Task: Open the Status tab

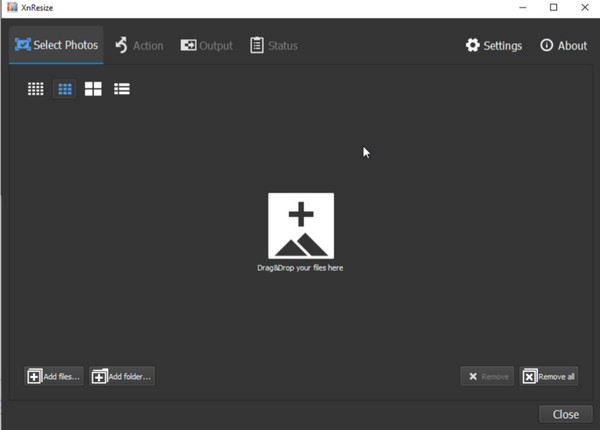Action: tap(273, 45)
